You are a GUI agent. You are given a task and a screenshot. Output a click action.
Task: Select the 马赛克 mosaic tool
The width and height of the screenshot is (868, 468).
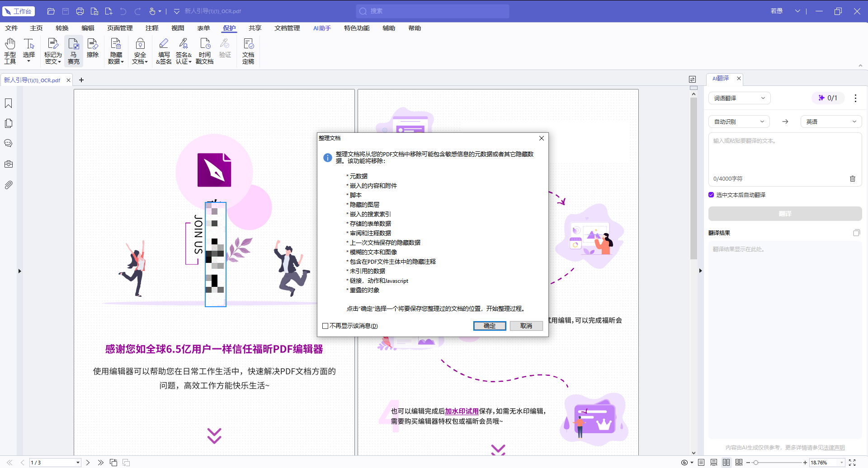click(x=73, y=51)
